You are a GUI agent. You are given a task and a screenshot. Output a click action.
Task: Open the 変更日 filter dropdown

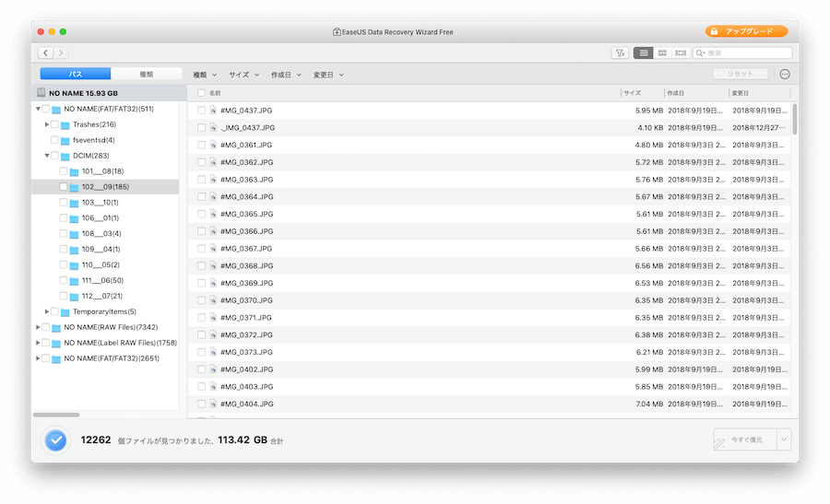coord(328,75)
